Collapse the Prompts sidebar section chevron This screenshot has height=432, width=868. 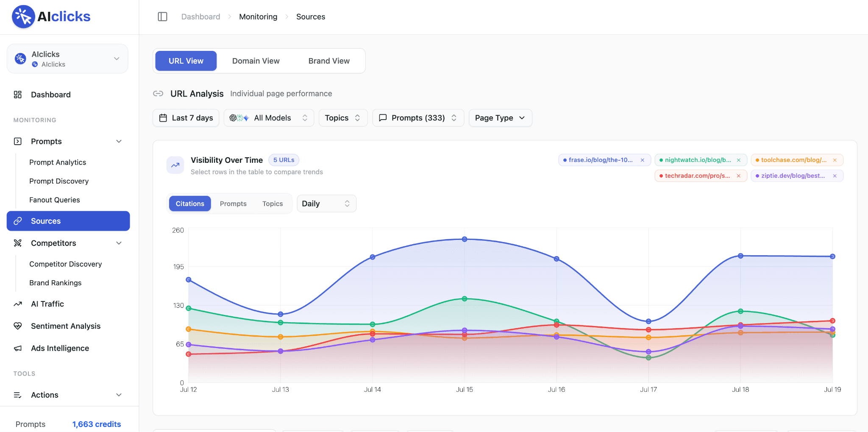(x=119, y=141)
